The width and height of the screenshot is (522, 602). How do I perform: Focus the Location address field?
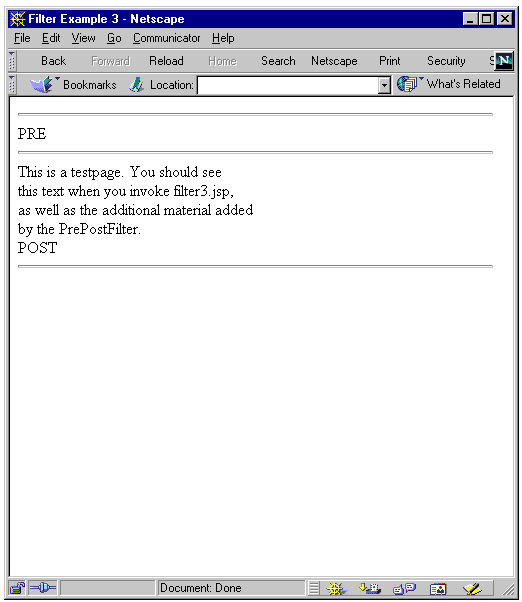(x=288, y=85)
